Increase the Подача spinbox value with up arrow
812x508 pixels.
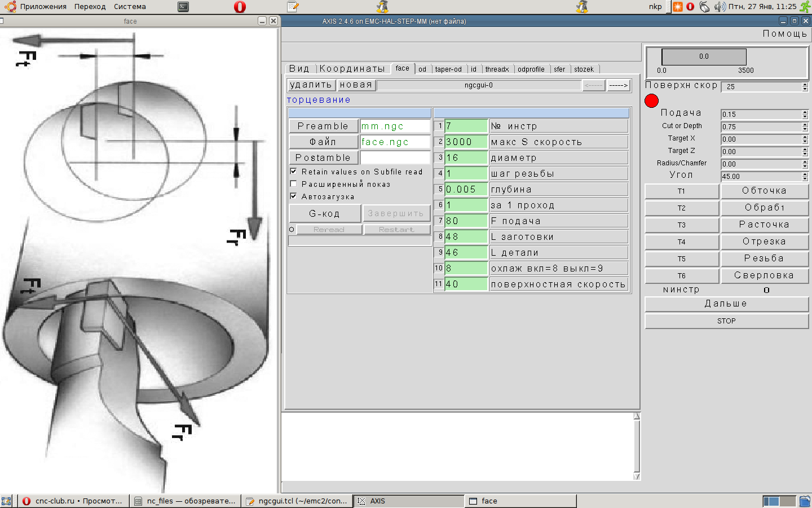[805, 112]
